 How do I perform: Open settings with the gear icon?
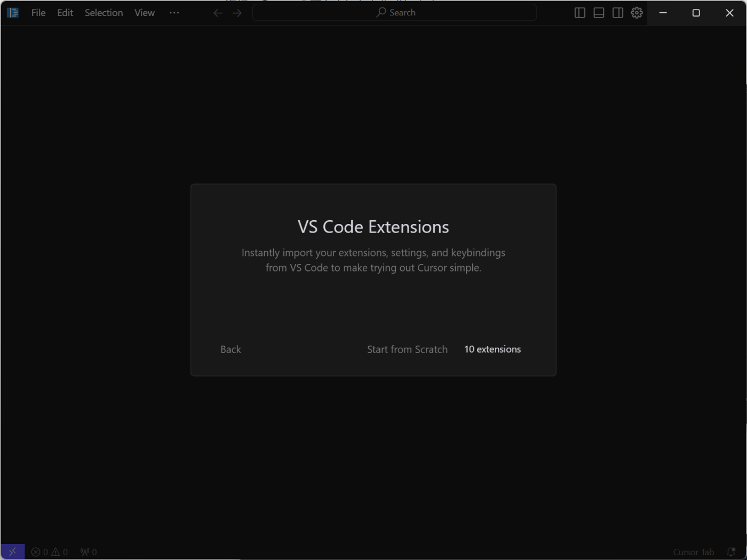click(637, 13)
